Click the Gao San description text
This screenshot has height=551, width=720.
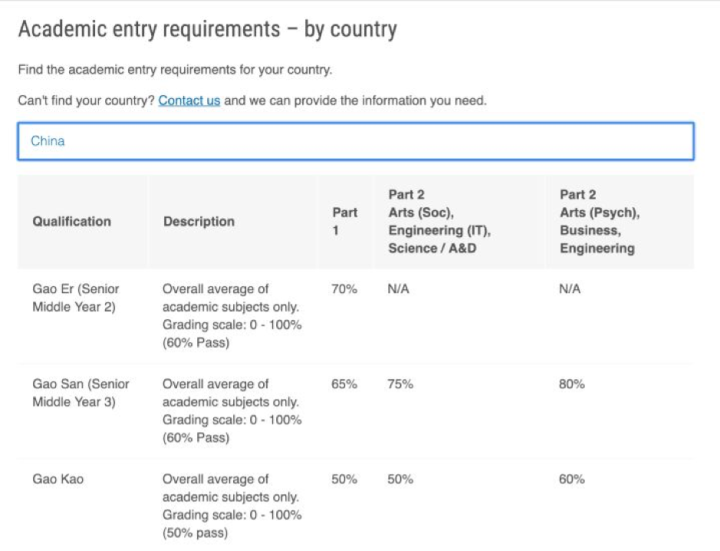click(232, 410)
